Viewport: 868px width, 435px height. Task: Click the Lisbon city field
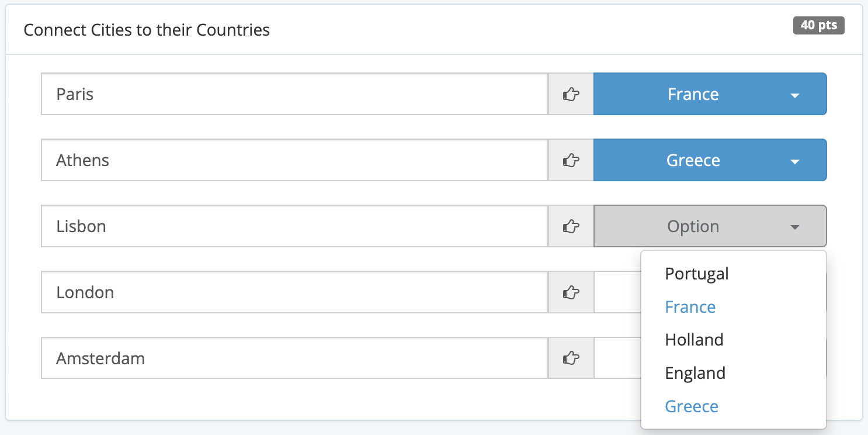pos(294,226)
